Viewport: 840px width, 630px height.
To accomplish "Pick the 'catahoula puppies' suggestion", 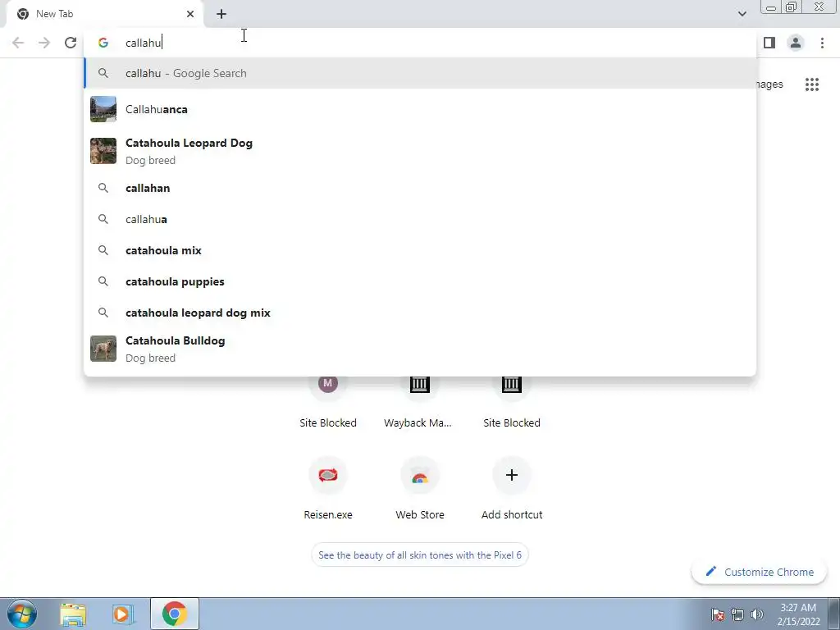I will (420, 281).
